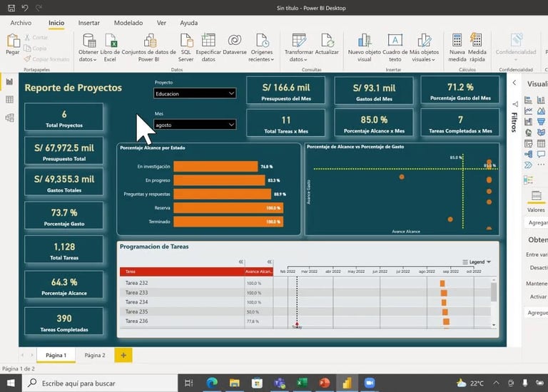Screen dimensions: 548x392
Task: Click the Save icon in title bar
Action: [x=11, y=8]
